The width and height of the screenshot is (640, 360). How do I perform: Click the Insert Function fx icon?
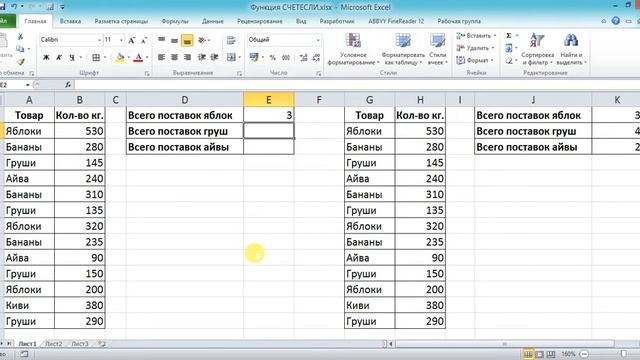point(68,84)
